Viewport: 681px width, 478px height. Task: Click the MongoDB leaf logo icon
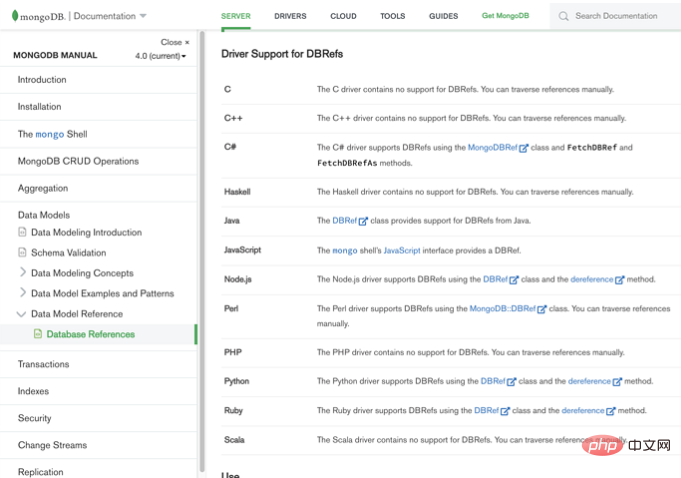15,16
